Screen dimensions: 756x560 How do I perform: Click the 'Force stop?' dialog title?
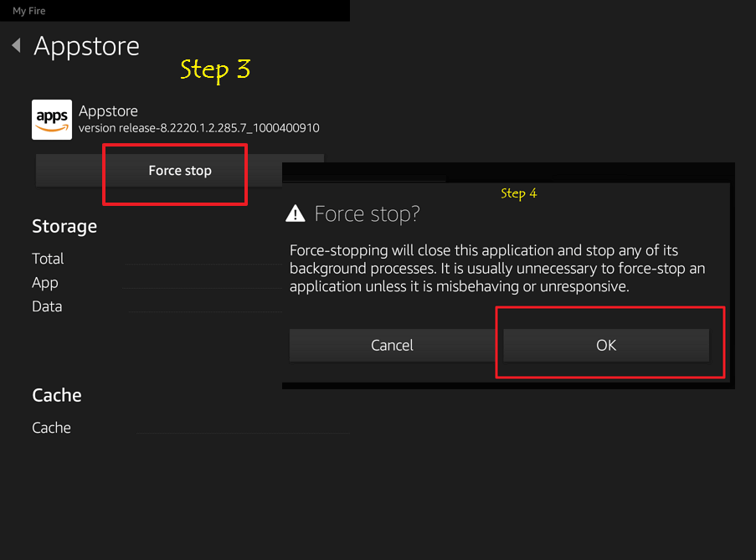pyautogui.click(x=367, y=213)
